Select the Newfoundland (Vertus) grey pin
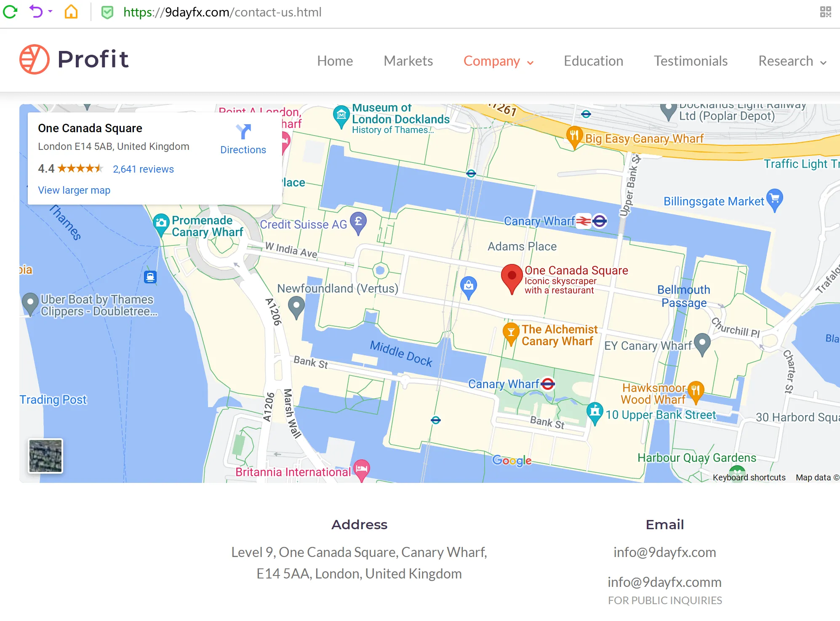Viewport: 840px width, 621px height. [296, 307]
